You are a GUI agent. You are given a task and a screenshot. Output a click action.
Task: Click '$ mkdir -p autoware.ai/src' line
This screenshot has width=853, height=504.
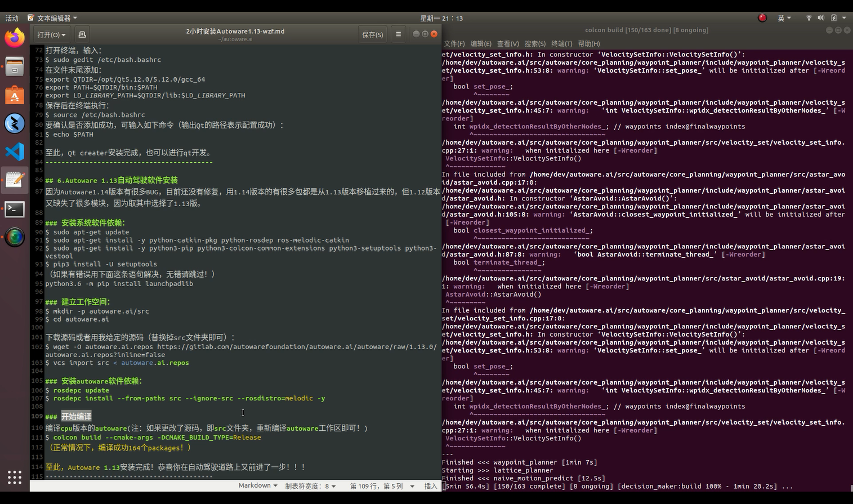point(97,311)
